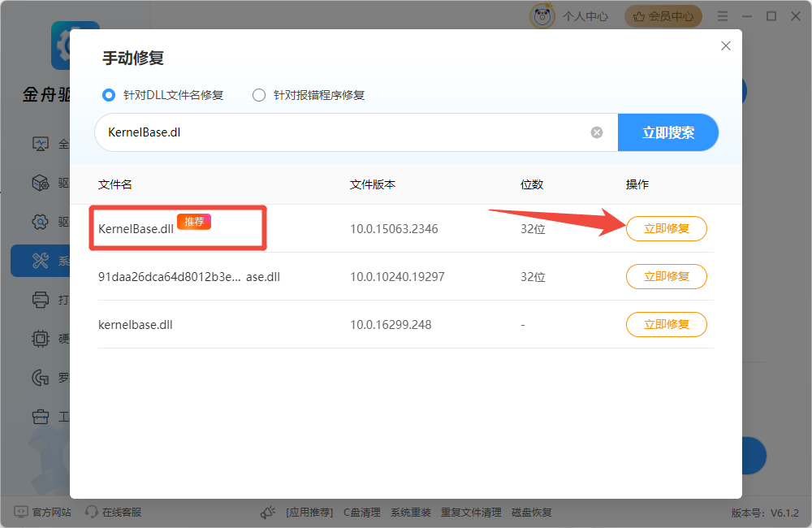The width and height of the screenshot is (812, 528).
Task: Open the hamburger menu in title bar
Action: click(723, 16)
